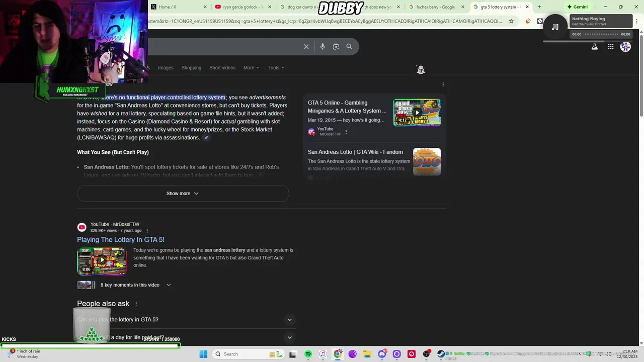Open Task View from the taskbar

point(292,354)
